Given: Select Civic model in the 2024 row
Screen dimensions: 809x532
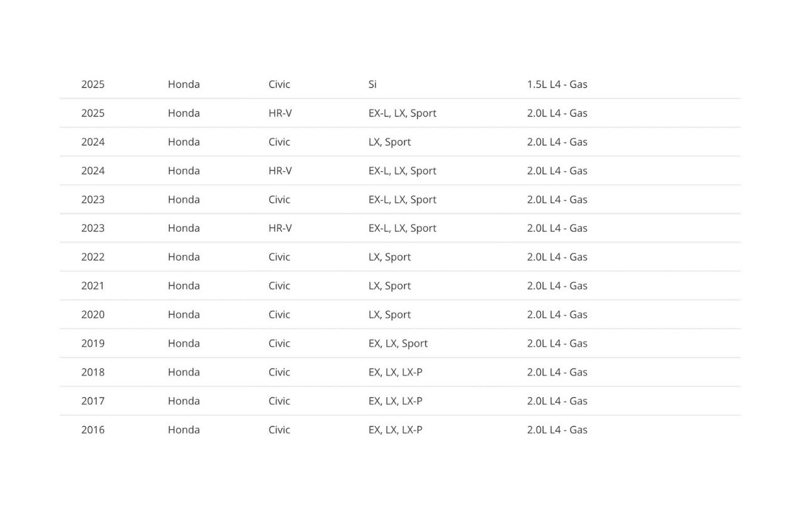Looking at the screenshot, I should (279, 142).
